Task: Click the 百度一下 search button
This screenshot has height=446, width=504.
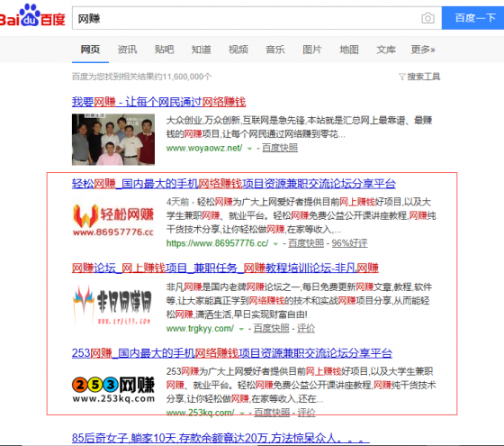Action: (x=472, y=18)
